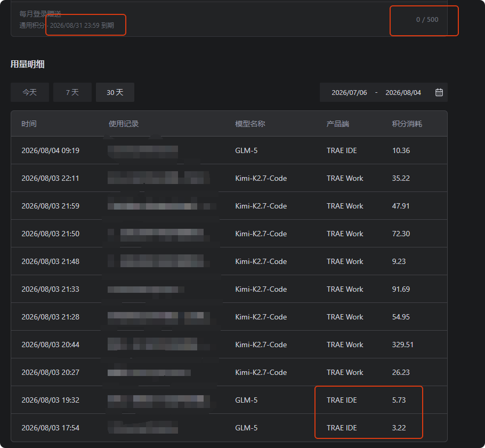Click the 产品端 column header
485x448 pixels.
click(338, 124)
